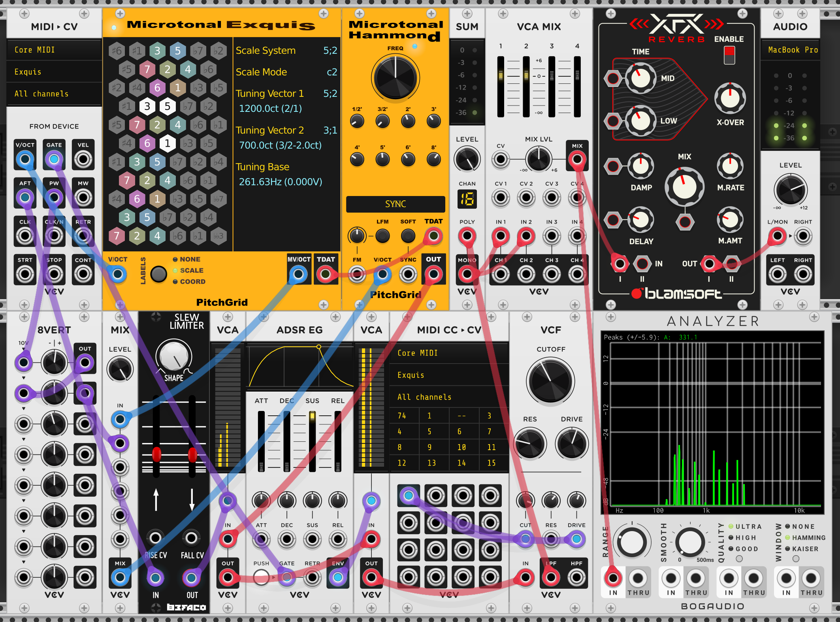Click the OUT jack on Microtonal Hammond
840x622 pixels.
433,274
